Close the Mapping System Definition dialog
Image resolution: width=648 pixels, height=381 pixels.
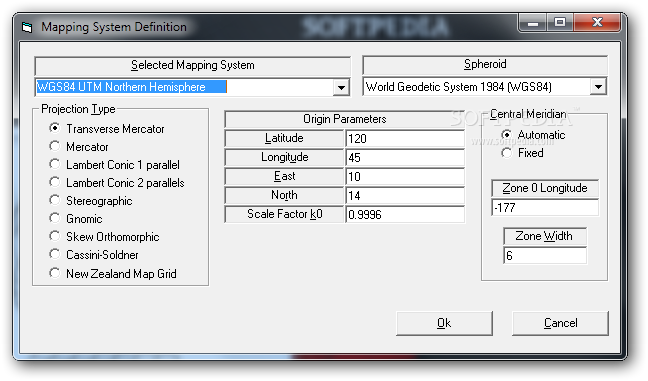[597, 22]
